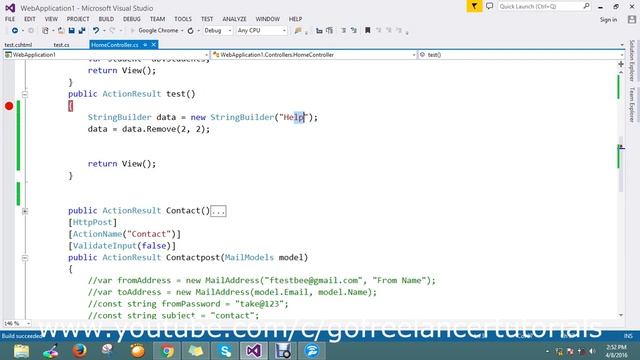This screenshot has width=640, height=360.
Task: Click the refresh browser icon
Action: click(x=191, y=31)
